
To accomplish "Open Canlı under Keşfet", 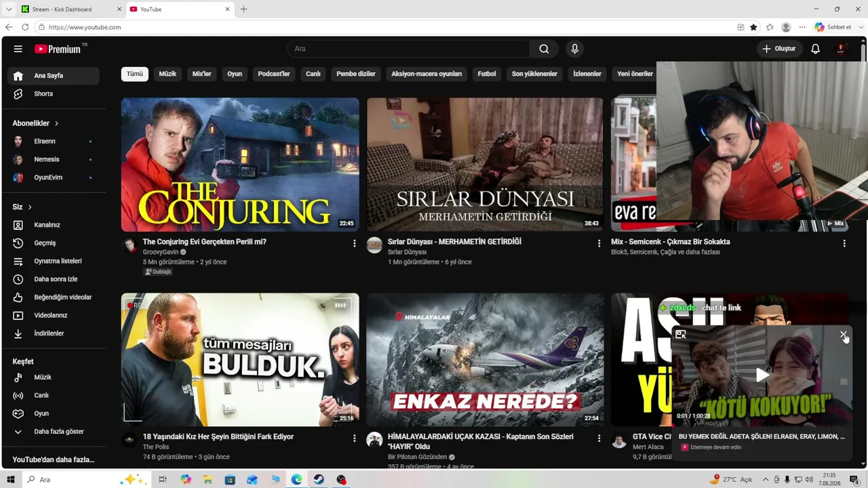I will [x=54, y=395].
